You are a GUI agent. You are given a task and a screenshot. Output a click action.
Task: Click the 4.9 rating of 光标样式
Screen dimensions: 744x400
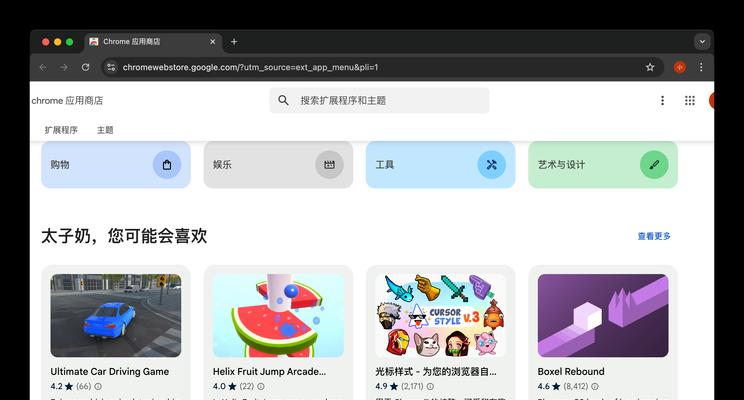(381, 386)
